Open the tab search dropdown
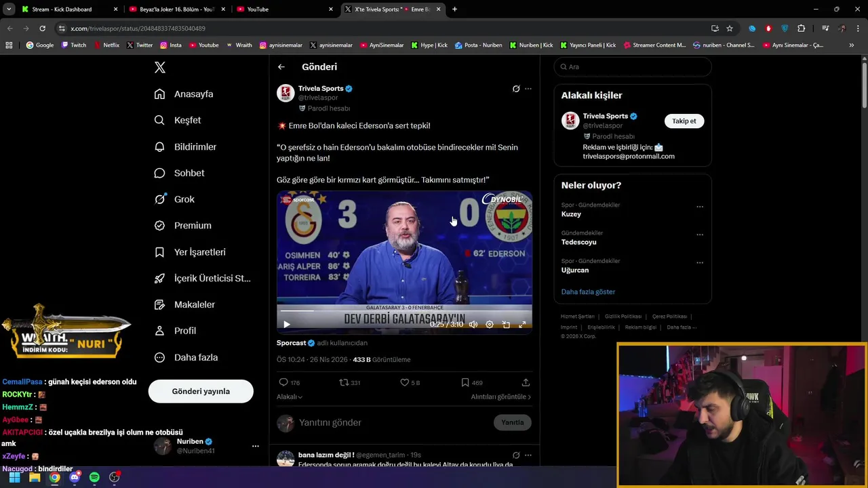The height and width of the screenshot is (488, 868). pyautogui.click(x=9, y=9)
